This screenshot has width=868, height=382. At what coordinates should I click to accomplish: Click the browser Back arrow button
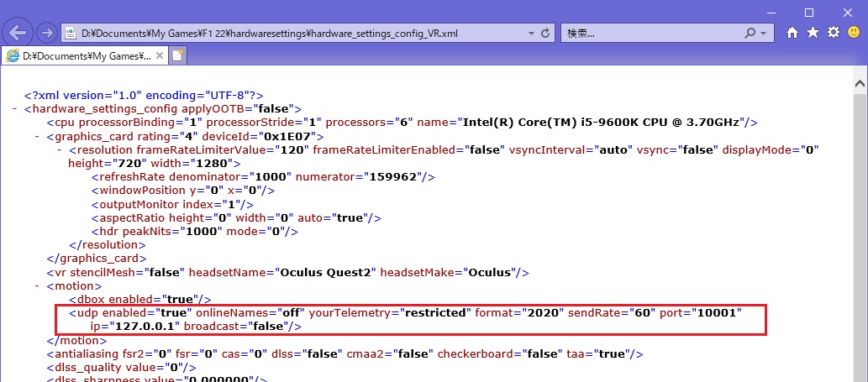[18, 34]
